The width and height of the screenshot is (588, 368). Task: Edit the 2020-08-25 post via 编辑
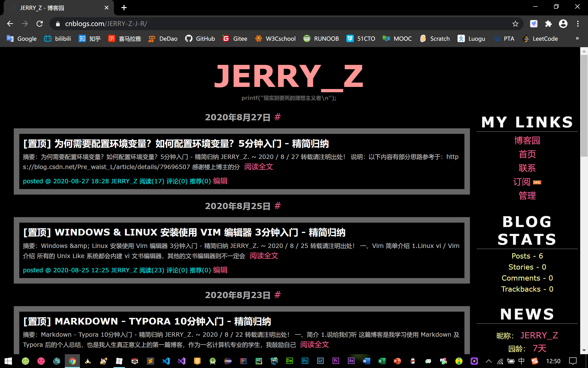pos(220,270)
